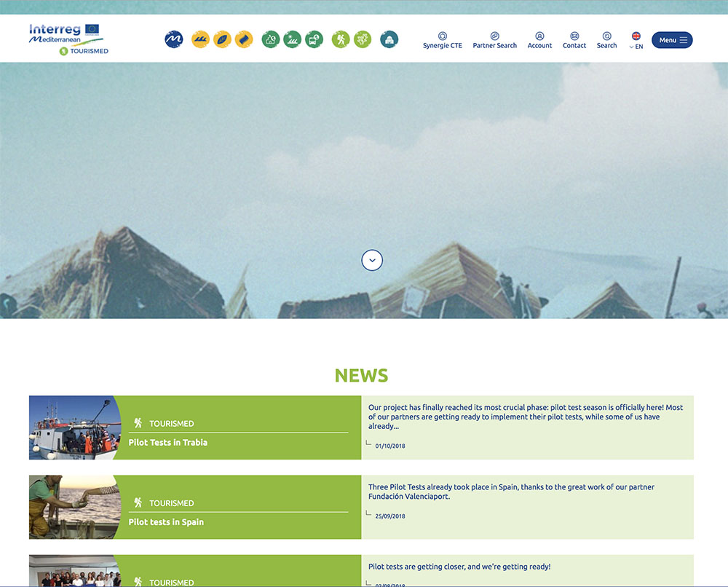Open Synergie CTE link
This screenshot has width=728, height=587.
tap(443, 40)
